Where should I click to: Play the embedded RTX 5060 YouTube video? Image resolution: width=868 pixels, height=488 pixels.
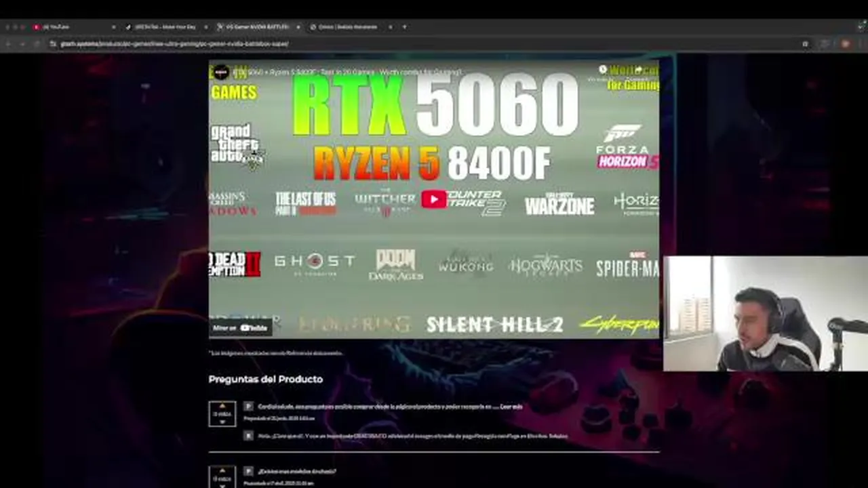pyautogui.click(x=434, y=199)
